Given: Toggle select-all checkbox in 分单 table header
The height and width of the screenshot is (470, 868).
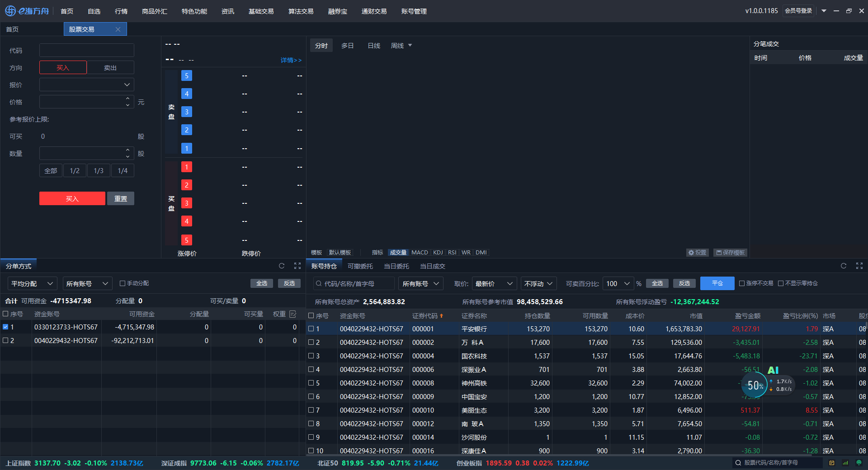Looking at the screenshot, I should tap(5, 314).
